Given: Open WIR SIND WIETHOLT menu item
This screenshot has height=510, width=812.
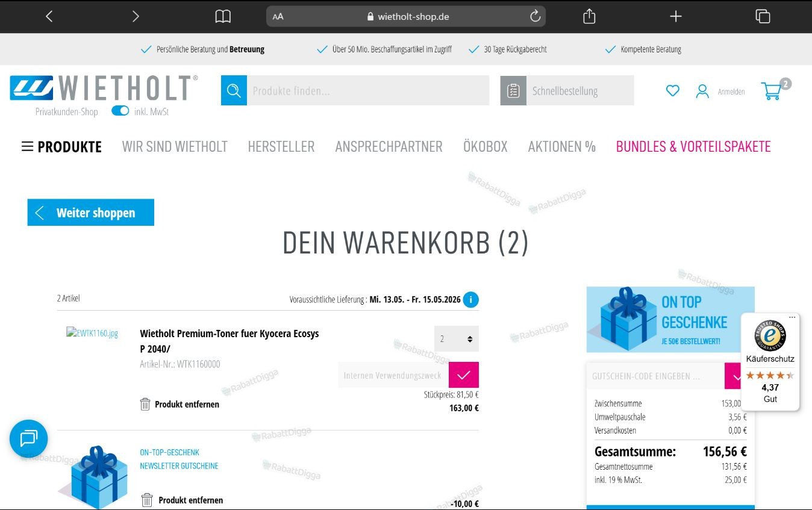Looking at the screenshot, I should (x=175, y=146).
